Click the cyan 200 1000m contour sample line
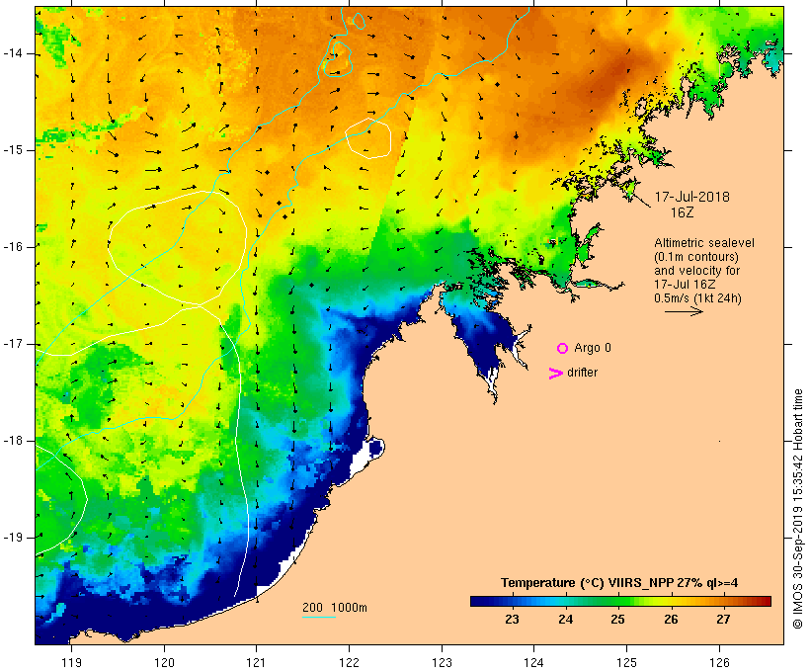Screen dimensions: 810x672 pos(319,617)
